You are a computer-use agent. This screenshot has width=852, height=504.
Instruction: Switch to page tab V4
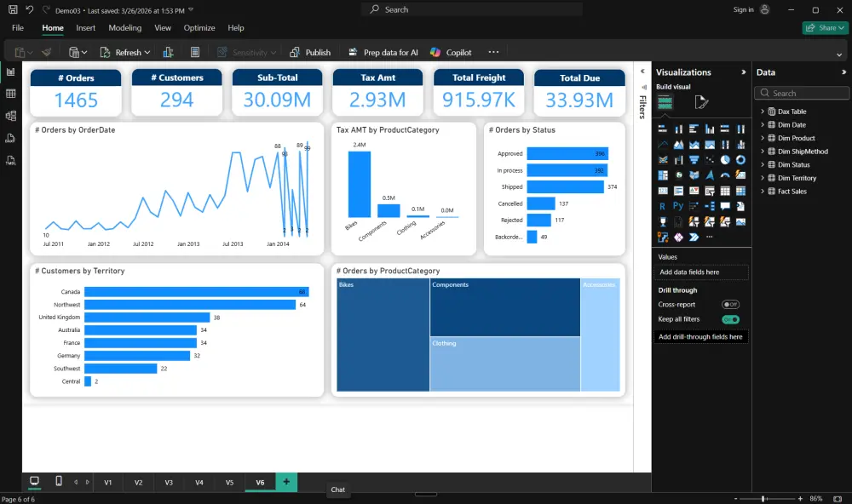pos(199,482)
